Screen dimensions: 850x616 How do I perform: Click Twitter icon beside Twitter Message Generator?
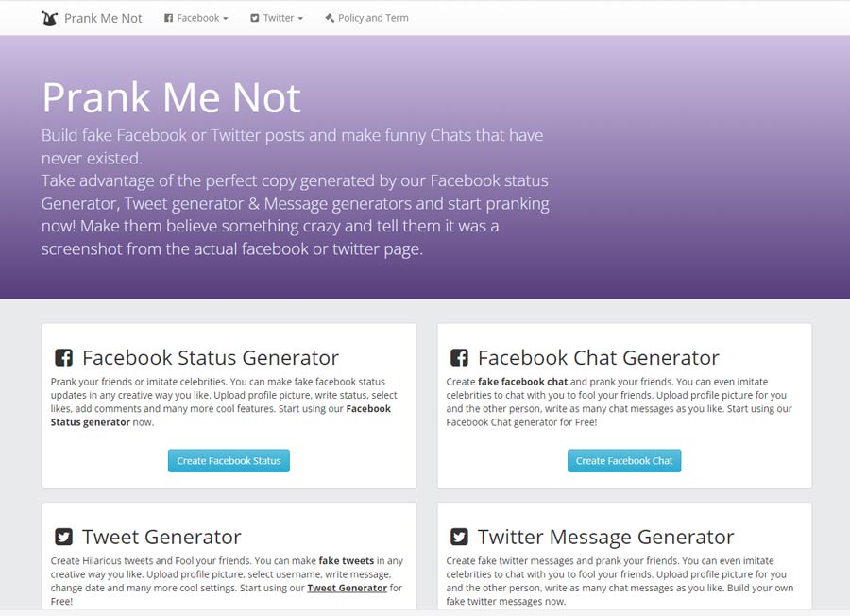pos(459,537)
